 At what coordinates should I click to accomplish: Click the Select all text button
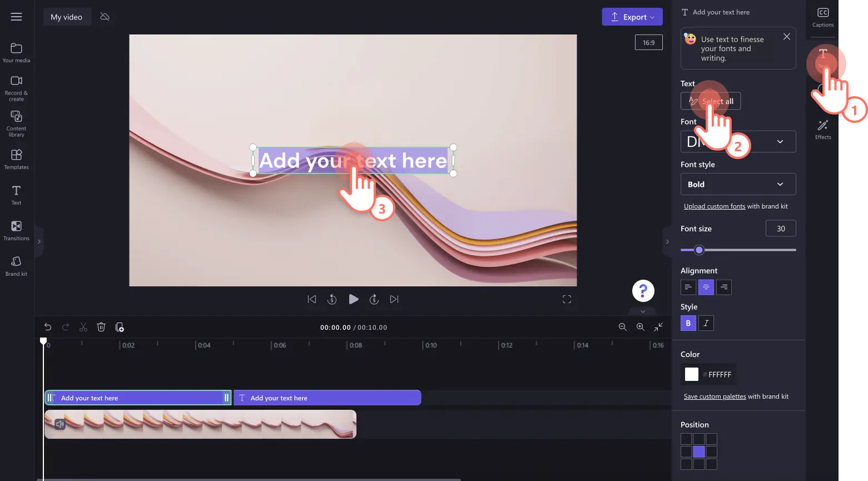point(711,101)
